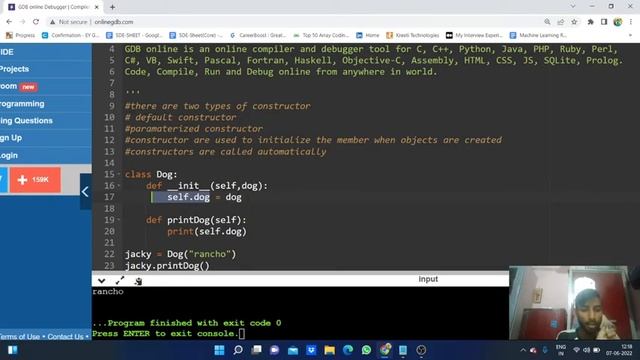Fold the printDog method at line 19
Viewport: 640px width, 360px height.
(119, 220)
